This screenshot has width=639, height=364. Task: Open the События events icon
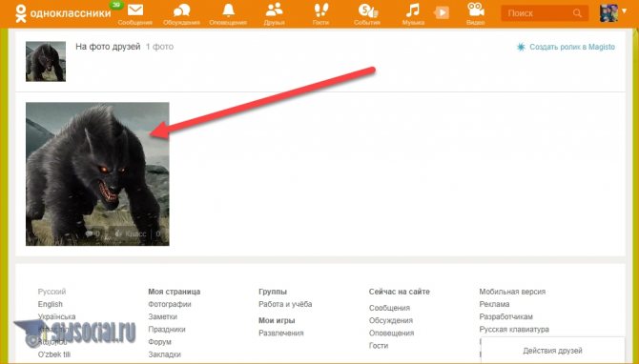click(367, 10)
